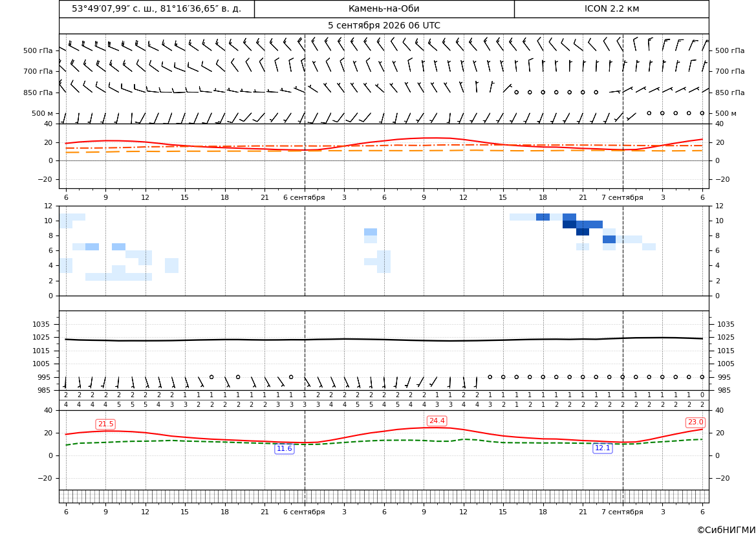Screen dimensions: 756x535
Task: Click the ©СибНИГМИ copyright text
Action: (726, 530)
